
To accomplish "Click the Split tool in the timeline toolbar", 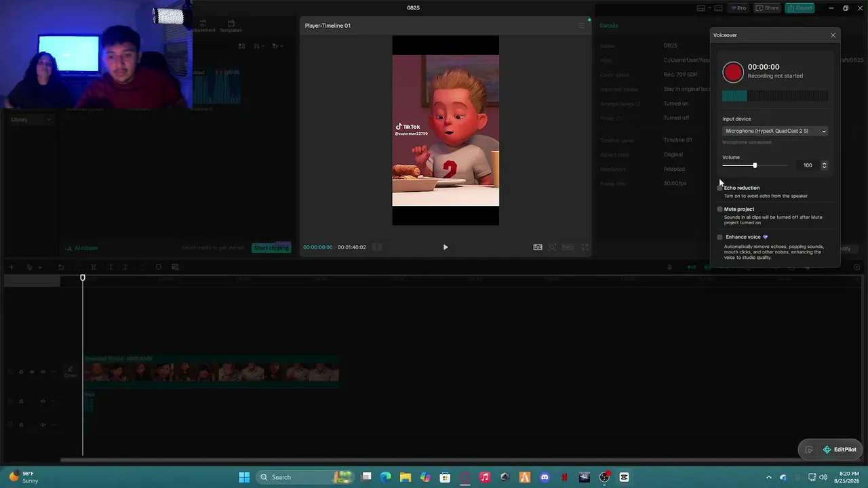I will pos(94,267).
